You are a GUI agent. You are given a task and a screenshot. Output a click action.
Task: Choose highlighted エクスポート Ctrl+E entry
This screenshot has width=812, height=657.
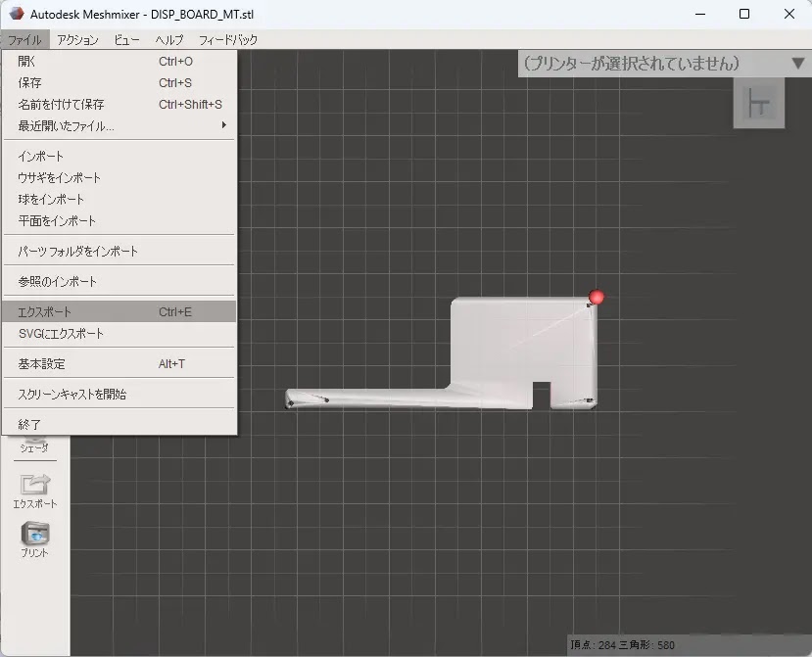(x=119, y=312)
